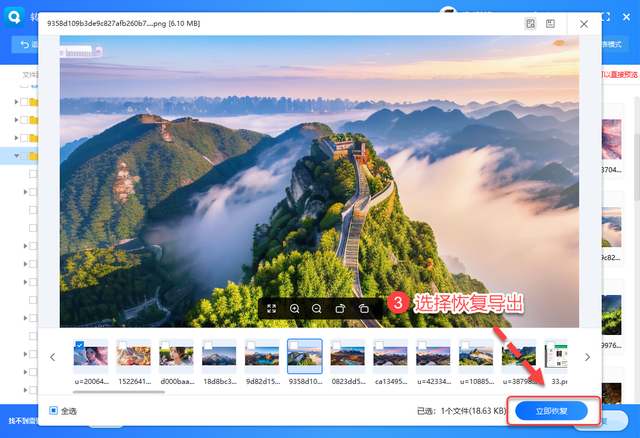Open the 33.p... screenshot thumbnail
The height and width of the screenshot is (438, 640).
pos(556,356)
